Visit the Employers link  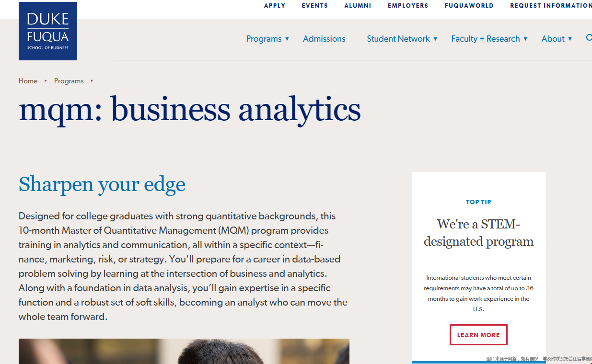coord(408,6)
